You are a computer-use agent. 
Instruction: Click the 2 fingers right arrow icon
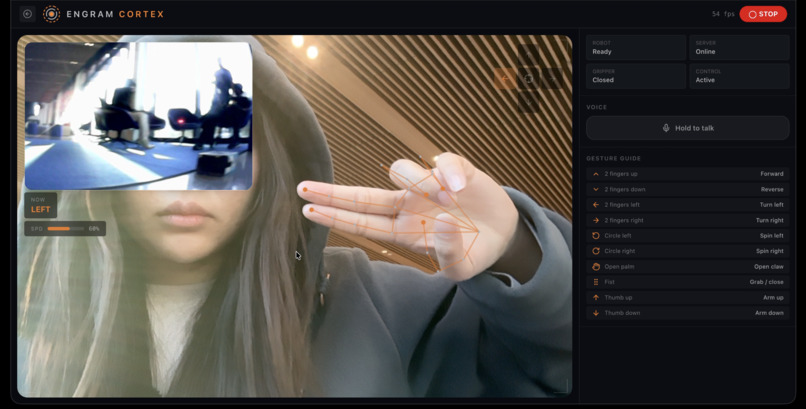pyautogui.click(x=596, y=220)
